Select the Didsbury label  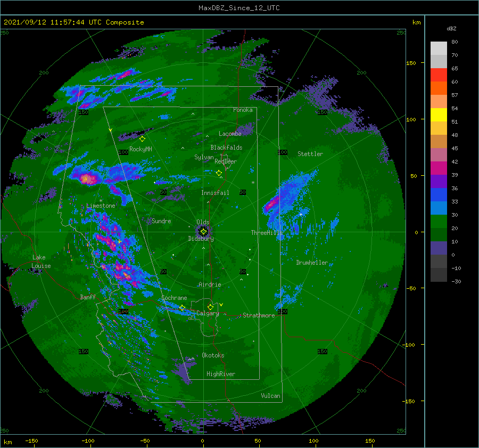(201, 239)
